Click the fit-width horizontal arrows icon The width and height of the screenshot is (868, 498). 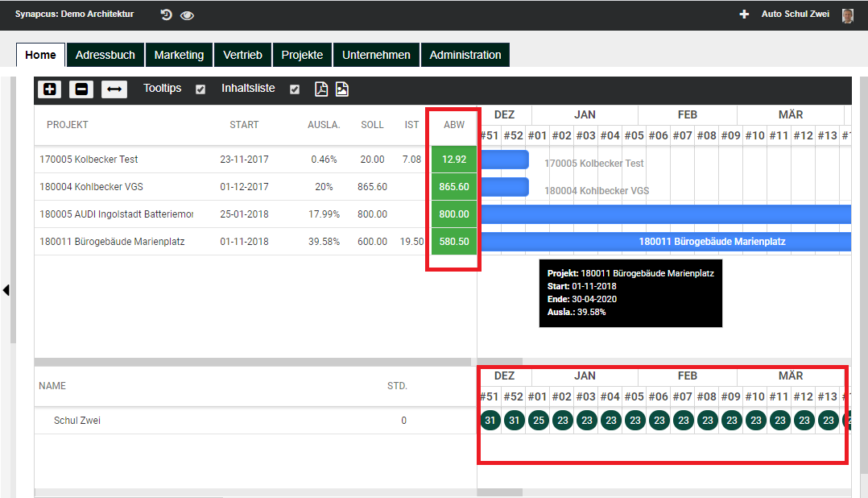[114, 89]
